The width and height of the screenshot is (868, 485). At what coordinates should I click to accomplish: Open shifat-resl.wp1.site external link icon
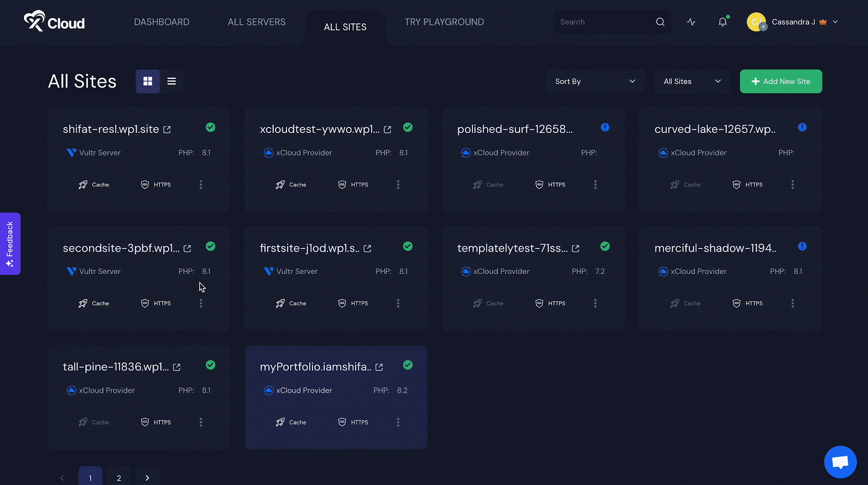tap(167, 130)
